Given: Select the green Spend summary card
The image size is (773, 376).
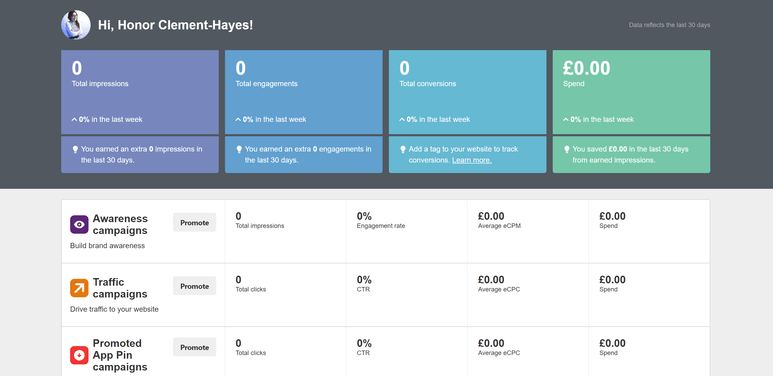Looking at the screenshot, I should (632, 92).
